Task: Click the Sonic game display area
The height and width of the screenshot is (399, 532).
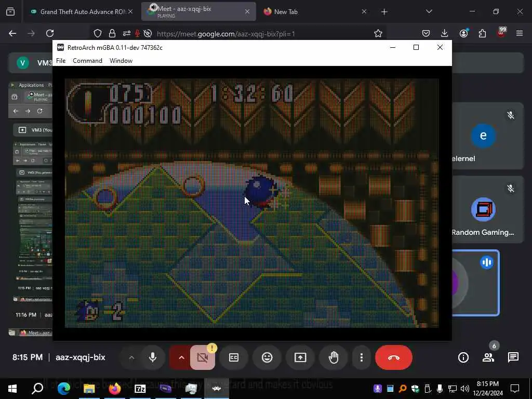Action: [251, 203]
